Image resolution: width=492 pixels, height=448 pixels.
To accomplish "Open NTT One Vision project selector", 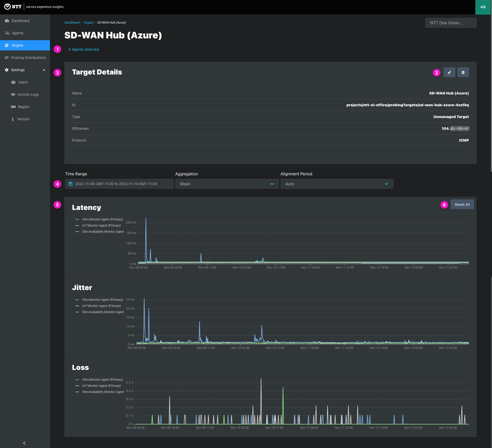I will tap(451, 23).
